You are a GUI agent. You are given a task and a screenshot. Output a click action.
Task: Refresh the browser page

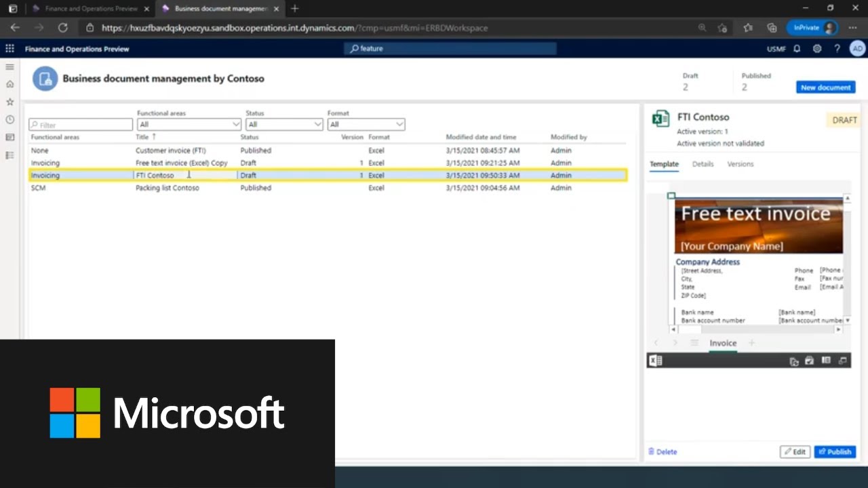[x=62, y=28]
